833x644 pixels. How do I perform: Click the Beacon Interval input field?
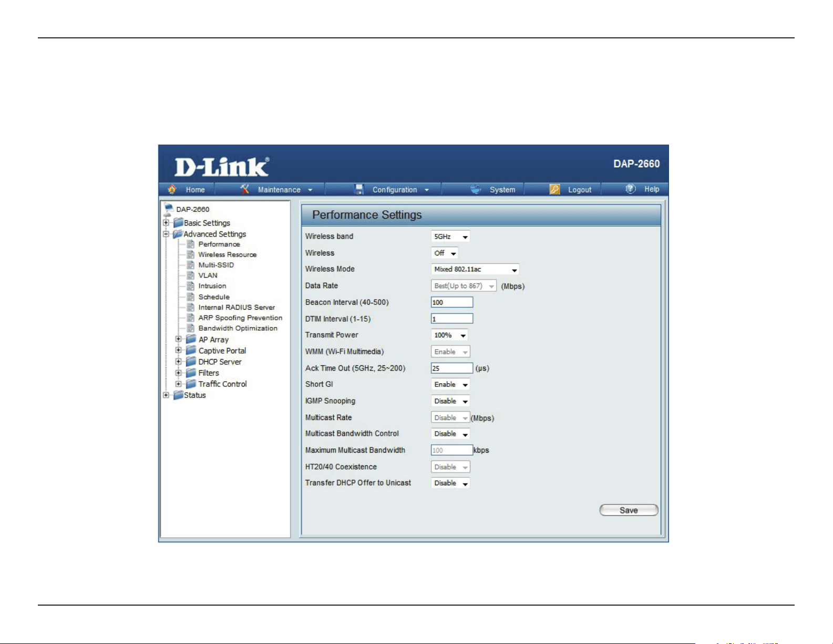point(452,302)
